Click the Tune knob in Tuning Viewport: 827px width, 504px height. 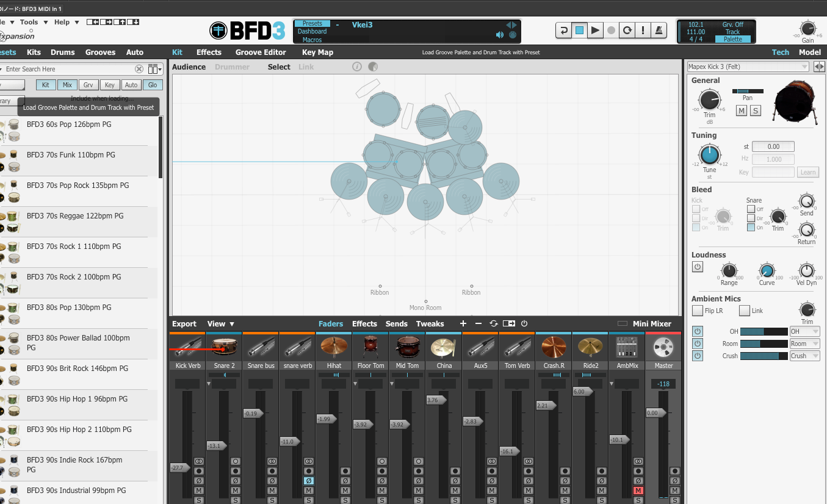709,154
